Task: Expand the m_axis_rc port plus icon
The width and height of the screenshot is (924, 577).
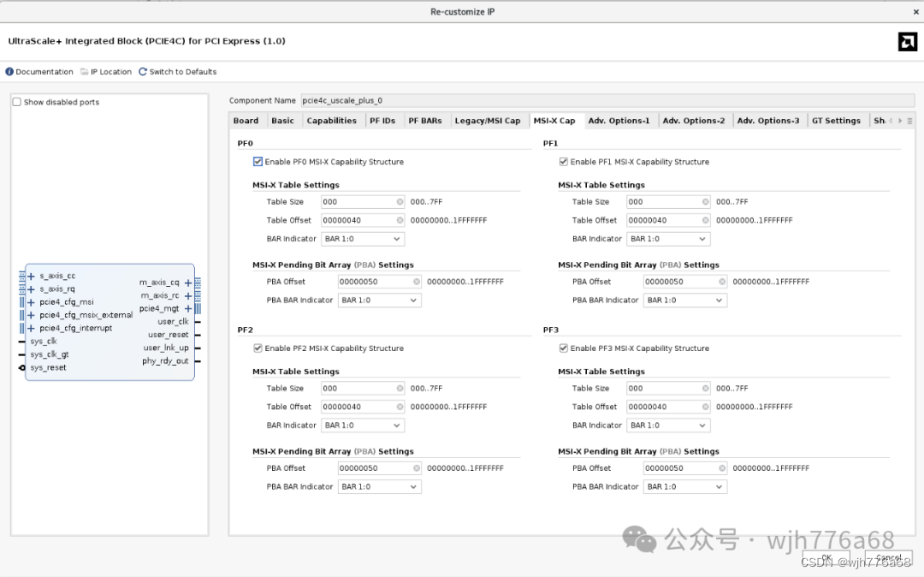Action: coord(188,296)
